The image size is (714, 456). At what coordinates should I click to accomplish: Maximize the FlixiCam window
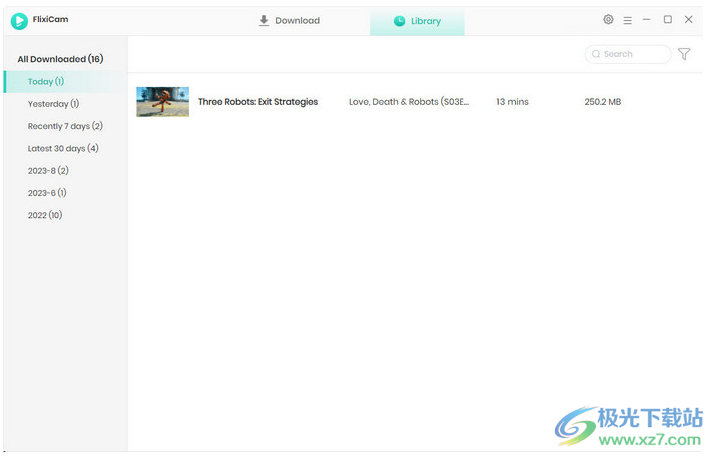click(x=668, y=20)
